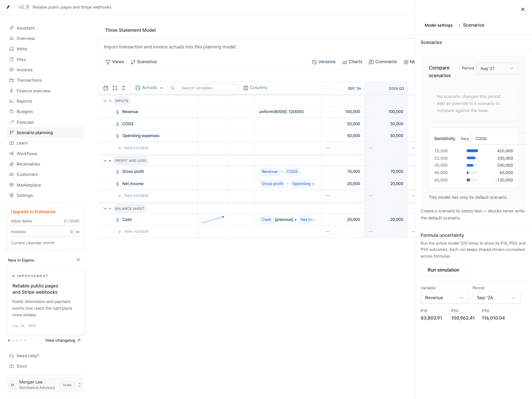The image size is (532, 399).
Task: Open Views filter in model toolbar
Action: (115, 62)
